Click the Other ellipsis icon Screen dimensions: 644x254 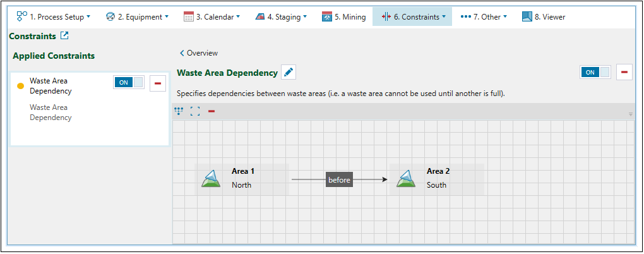(x=465, y=17)
